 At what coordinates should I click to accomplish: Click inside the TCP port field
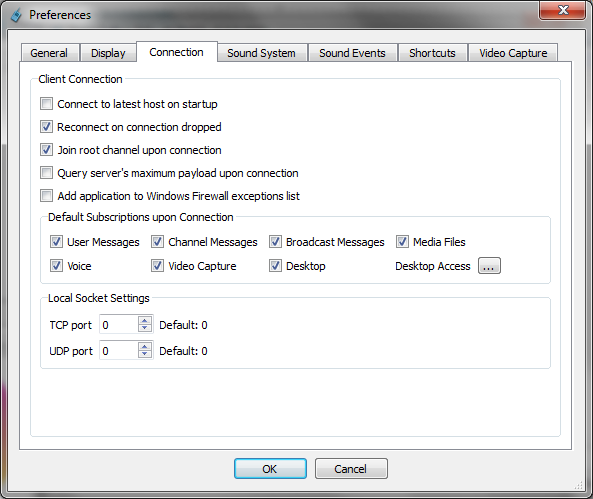[119, 324]
